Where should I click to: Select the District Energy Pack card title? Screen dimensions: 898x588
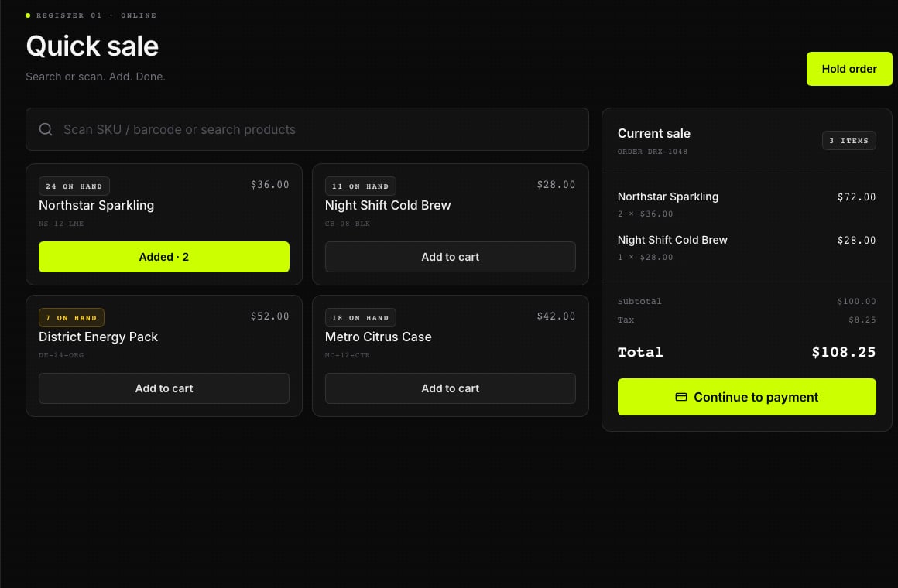click(98, 337)
